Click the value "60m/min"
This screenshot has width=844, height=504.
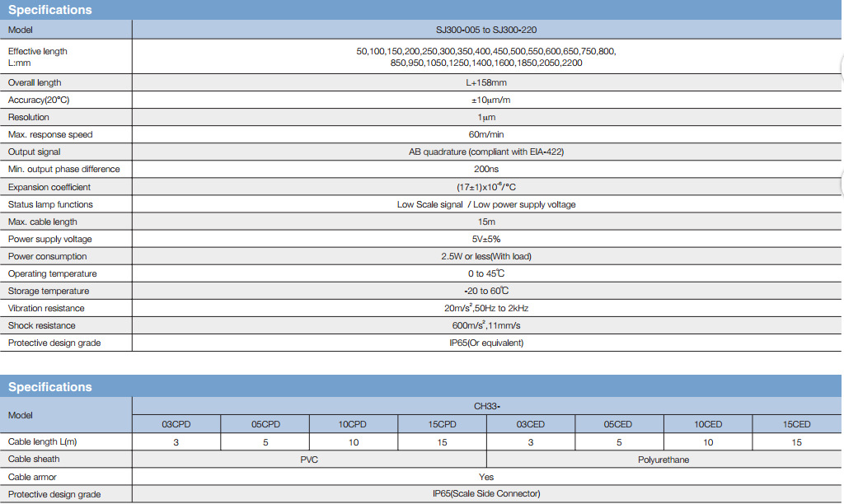pos(486,134)
